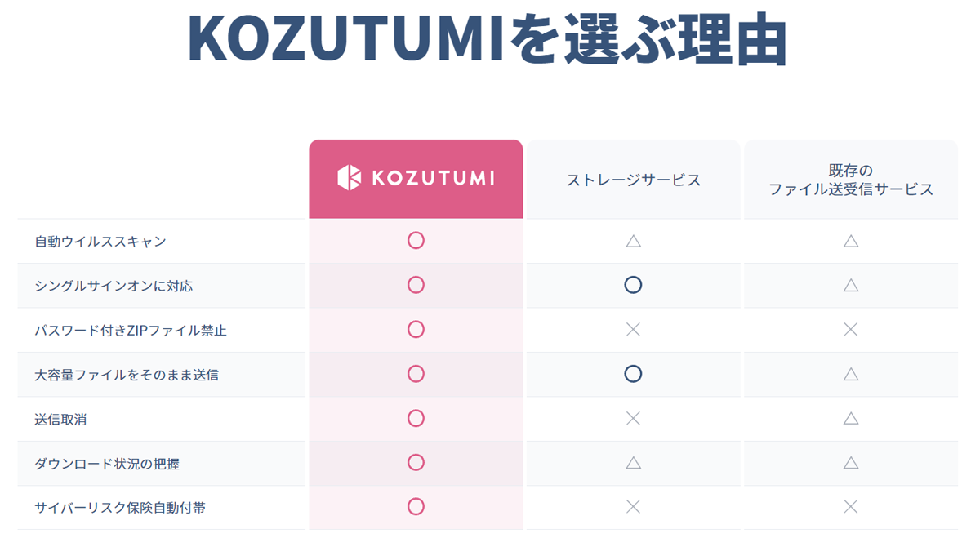Click existing service X for サイバーリスク保険自動付帯
Viewport: 980px width, 538px height.
(850, 507)
